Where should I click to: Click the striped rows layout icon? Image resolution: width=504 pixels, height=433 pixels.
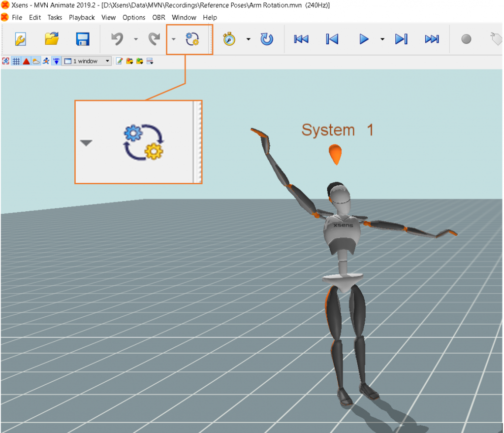(150, 61)
